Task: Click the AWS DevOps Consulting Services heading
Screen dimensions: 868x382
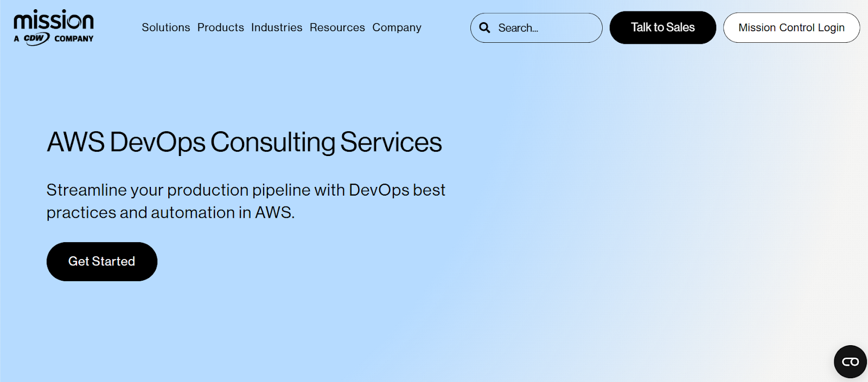Action: click(245, 143)
